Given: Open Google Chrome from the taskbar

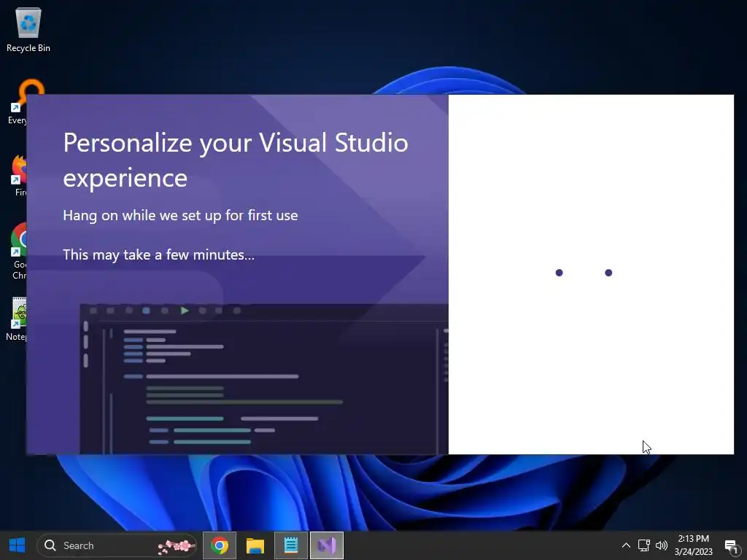Looking at the screenshot, I should pyautogui.click(x=220, y=545).
